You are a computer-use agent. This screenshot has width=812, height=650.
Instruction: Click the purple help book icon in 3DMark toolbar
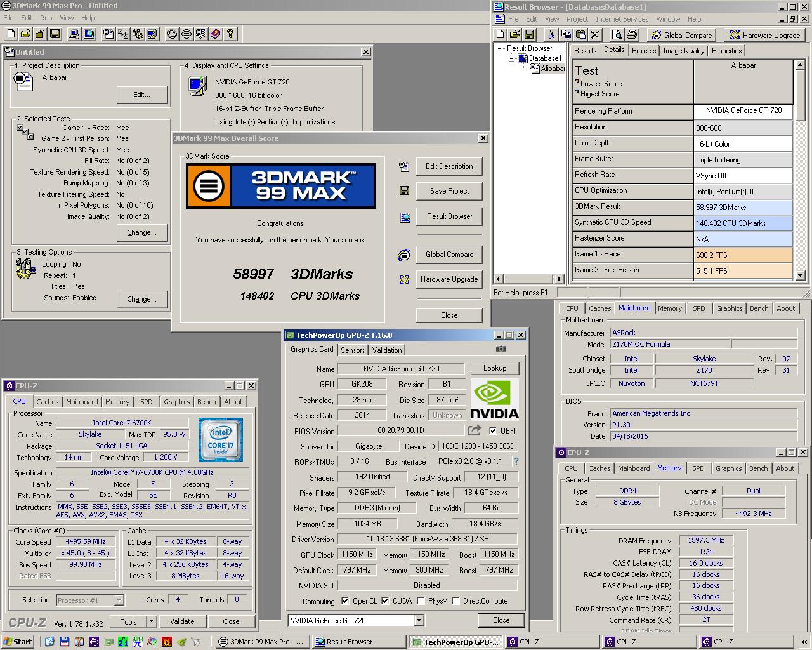[216, 34]
